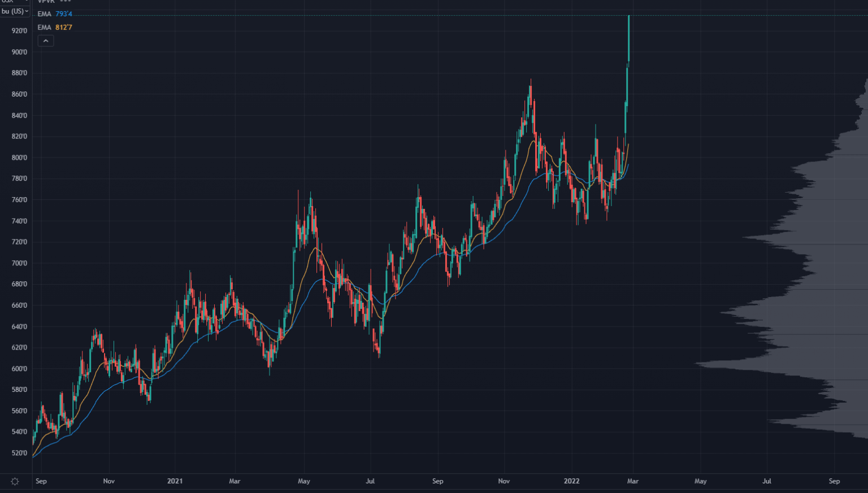The image size is (868, 493).
Task: Click the 800'0 price axis label
Action: [19, 158]
